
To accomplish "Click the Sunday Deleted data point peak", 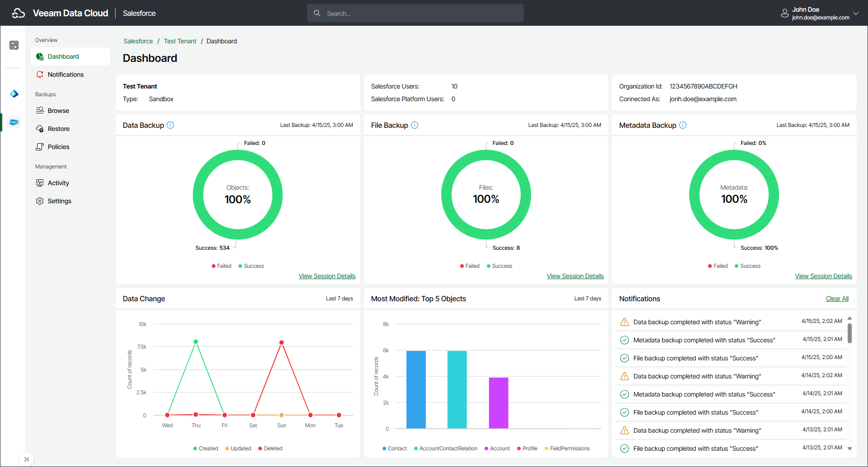I will [281, 342].
